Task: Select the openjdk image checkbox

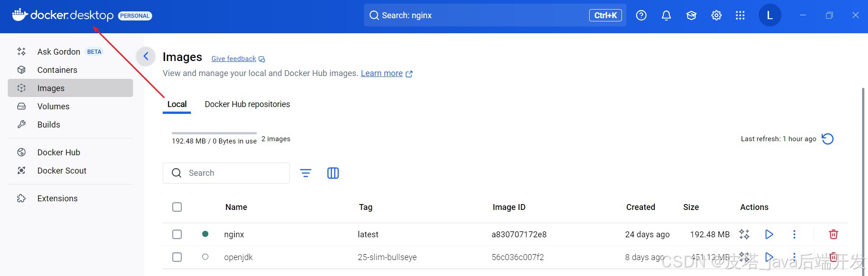Action: [177, 257]
